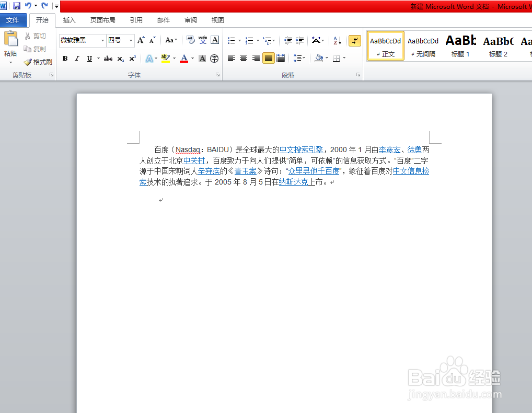Image resolution: width=532 pixels, height=413 pixels.
Task: Increase paragraph indent
Action: (x=299, y=41)
